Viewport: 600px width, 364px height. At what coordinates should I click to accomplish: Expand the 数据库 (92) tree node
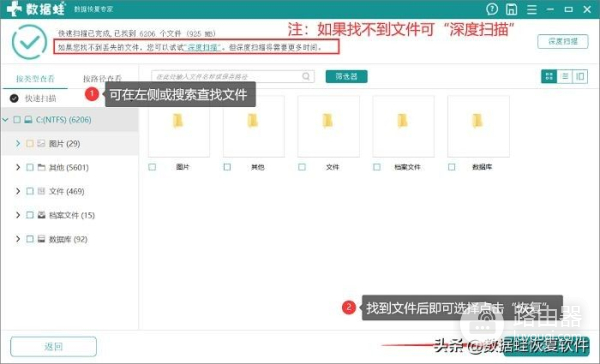pos(18,239)
